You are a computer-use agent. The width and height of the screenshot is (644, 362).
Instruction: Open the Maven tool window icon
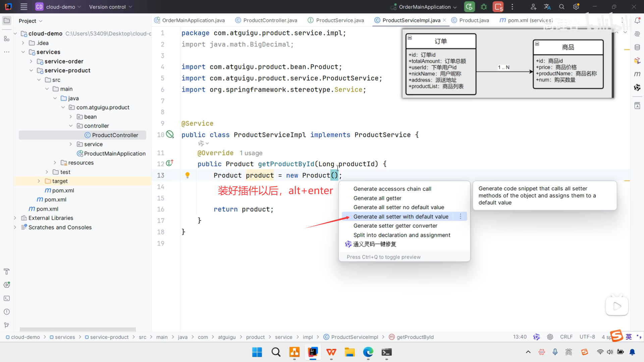[637, 74]
